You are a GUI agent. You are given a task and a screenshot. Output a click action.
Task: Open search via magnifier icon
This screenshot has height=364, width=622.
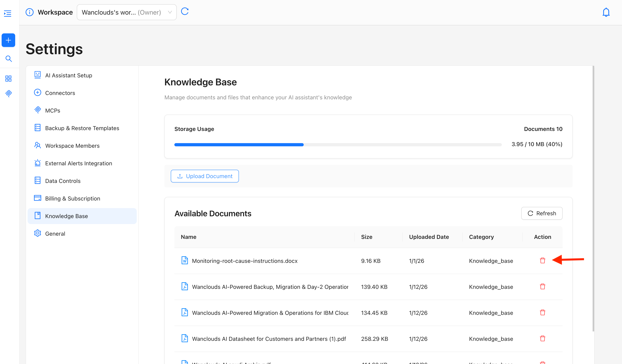pos(9,59)
